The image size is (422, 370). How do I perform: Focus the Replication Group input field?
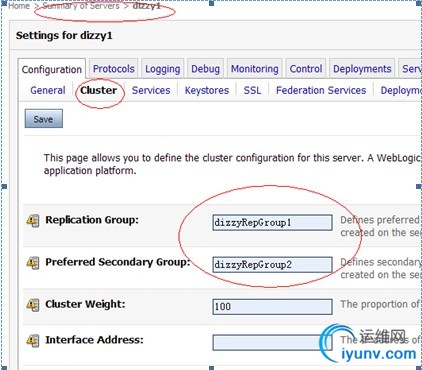(272, 222)
